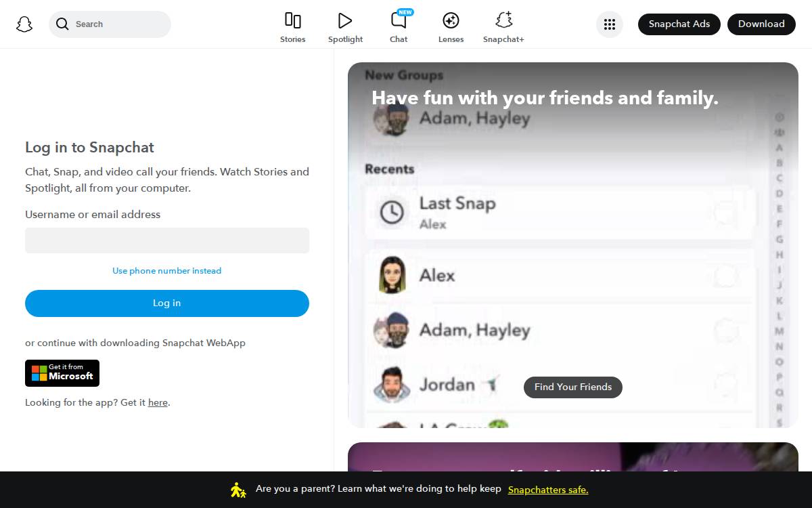Viewport: 812px width, 508px height.
Task: Open the Spotlight tab
Action: point(345,28)
